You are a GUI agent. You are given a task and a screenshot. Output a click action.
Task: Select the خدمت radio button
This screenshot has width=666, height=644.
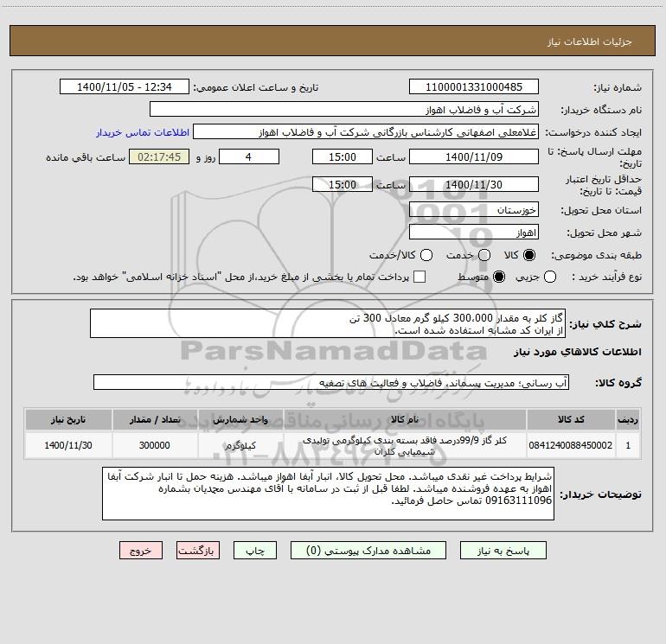pyautogui.click(x=484, y=255)
